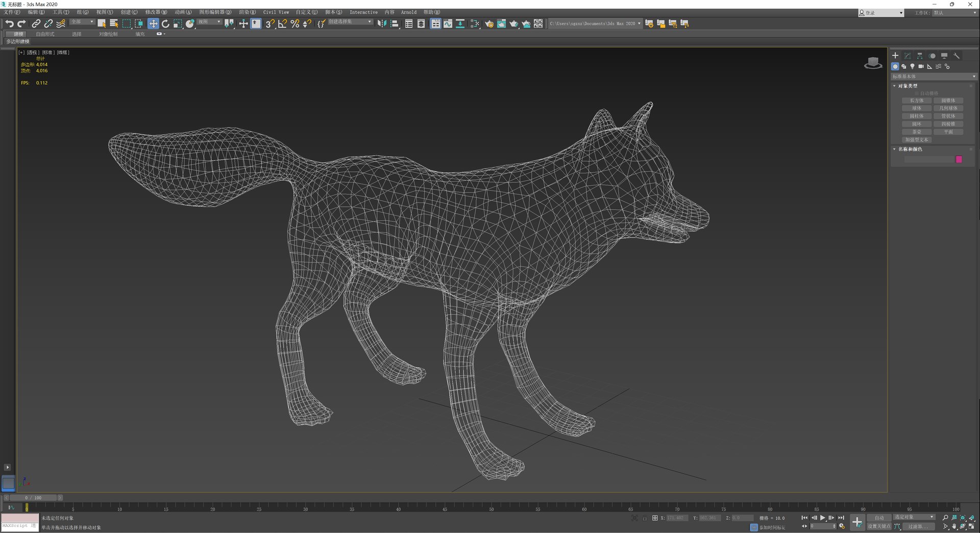The image size is (980, 533).
Task: Activate the Select and Move tool
Action: 153,23
